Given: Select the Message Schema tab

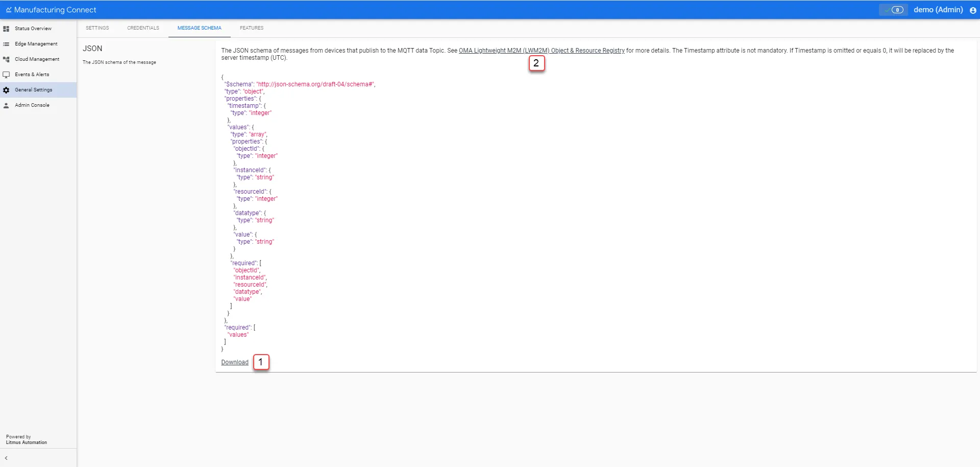Looking at the screenshot, I should pyautogui.click(x=200, y=28).
